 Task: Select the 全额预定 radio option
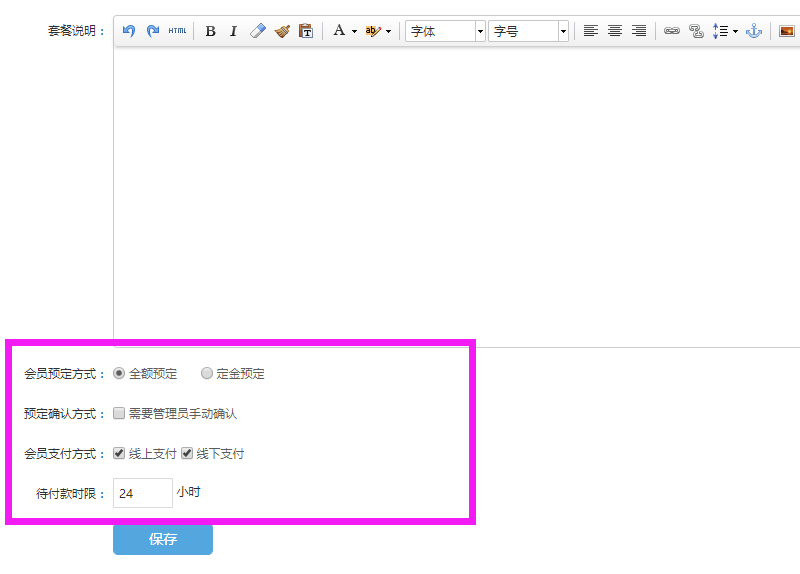(x=119, y=373)
